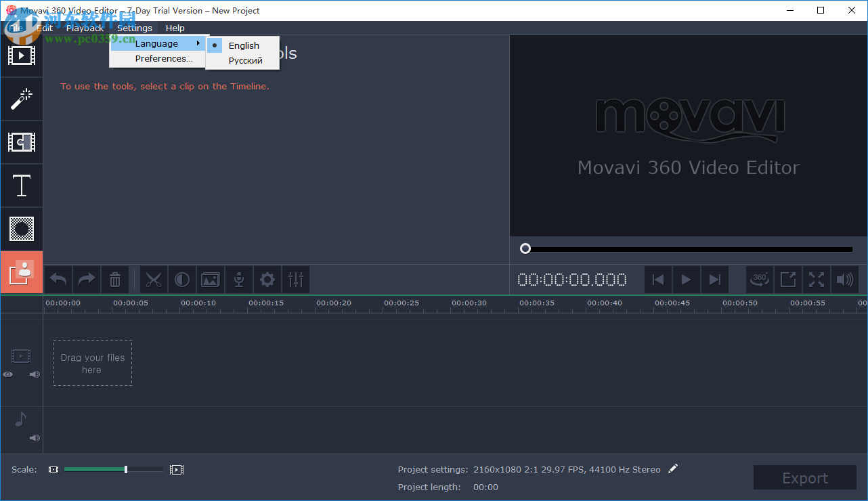868x501 pixels.
Task: Open clip properties with the sliders icon
Action: tap(296, 280)
